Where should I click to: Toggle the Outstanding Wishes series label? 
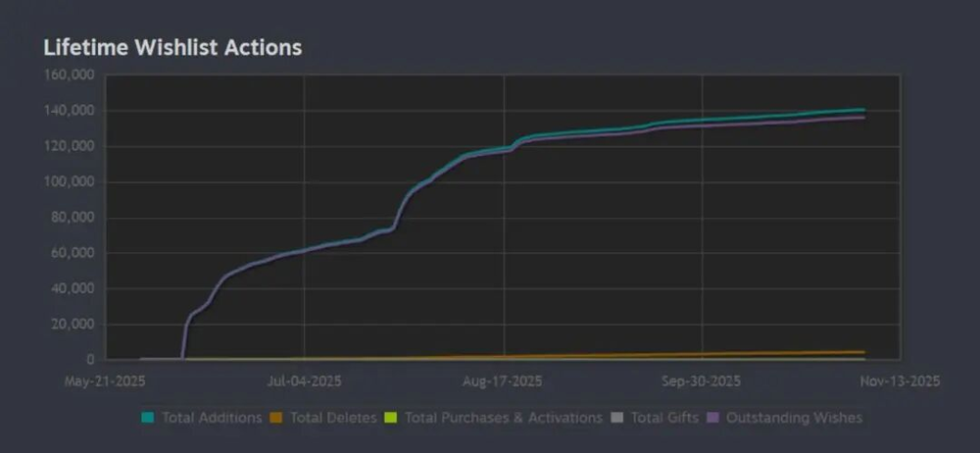tap(795, 418)
